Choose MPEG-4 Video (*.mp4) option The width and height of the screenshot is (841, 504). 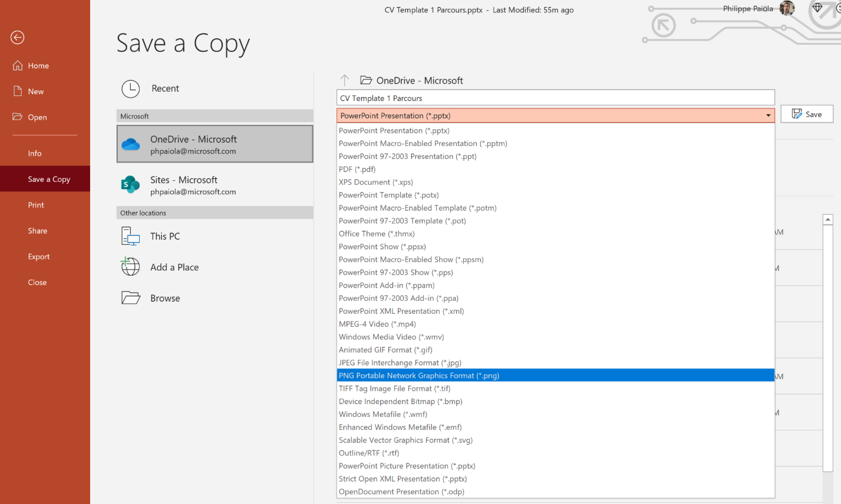pyautogui.click(x=555, y=324)
